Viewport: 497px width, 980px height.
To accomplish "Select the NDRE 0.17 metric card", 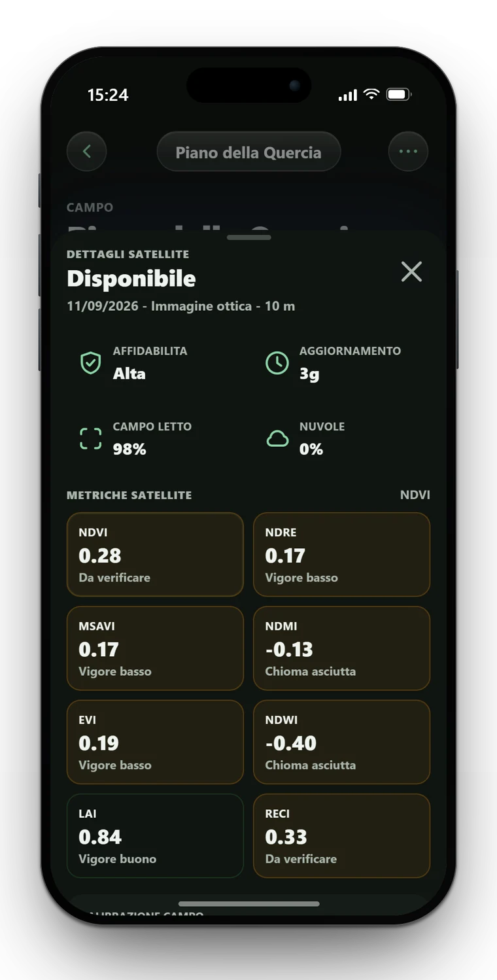I will coord(341,555).
